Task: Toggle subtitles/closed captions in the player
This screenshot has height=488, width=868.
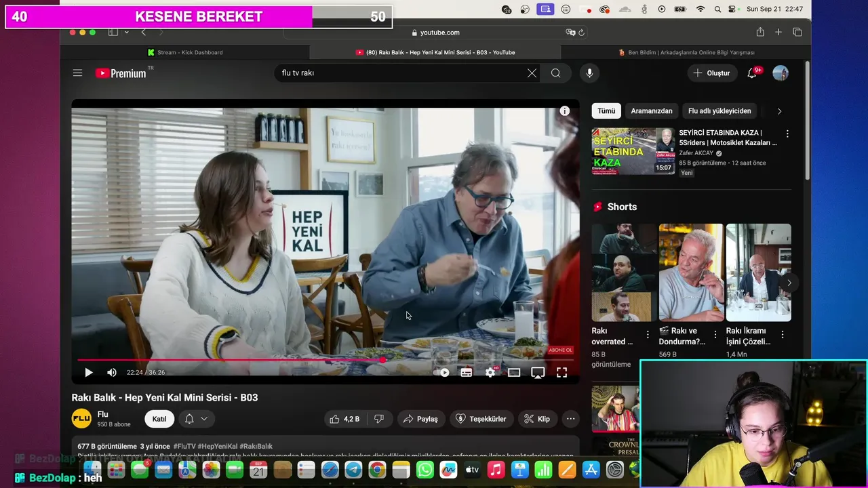Action: tap(466, 372)
